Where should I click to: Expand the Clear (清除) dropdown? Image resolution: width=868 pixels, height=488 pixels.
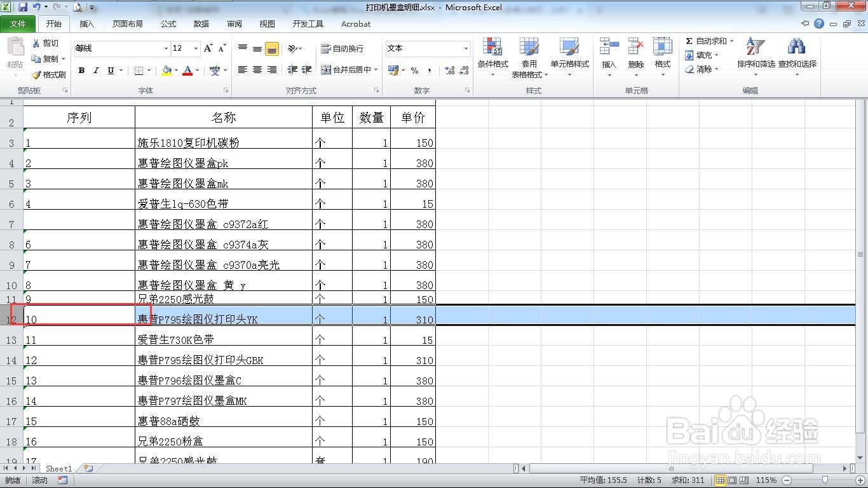click(x=716, y=69)
